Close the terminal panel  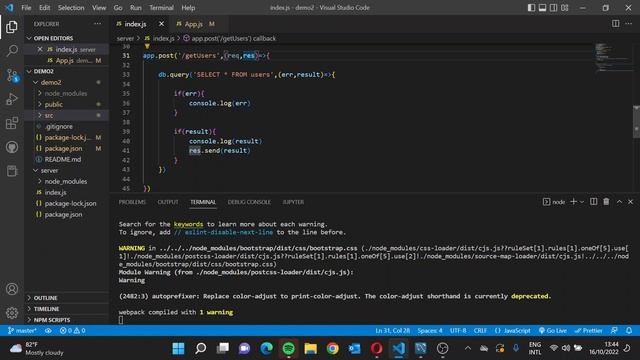pos(631,202)
